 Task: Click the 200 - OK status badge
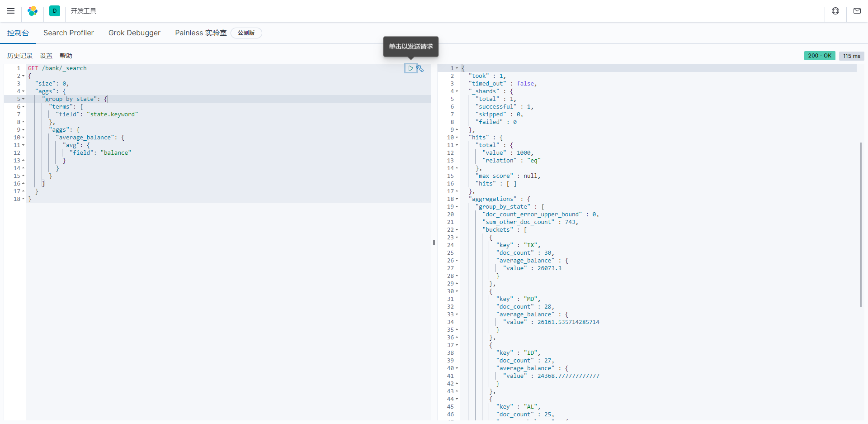(x=819, y=56)
